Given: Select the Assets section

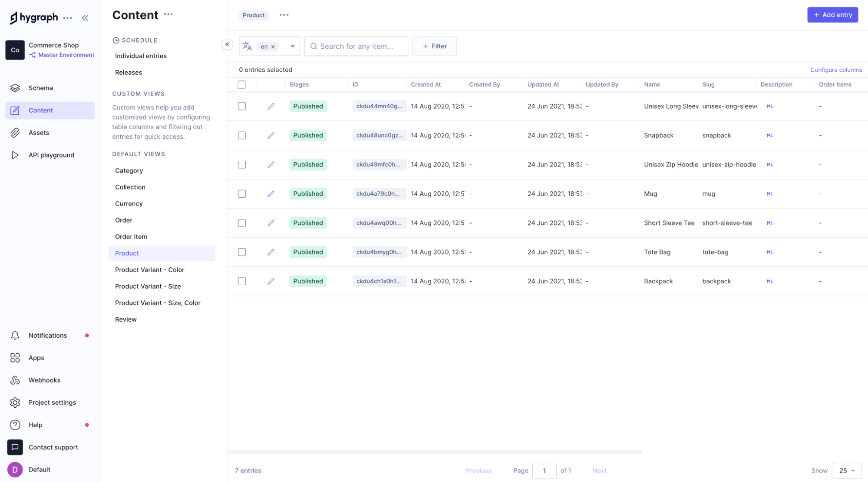Looking at the screenshot, I should pos(39,133).
